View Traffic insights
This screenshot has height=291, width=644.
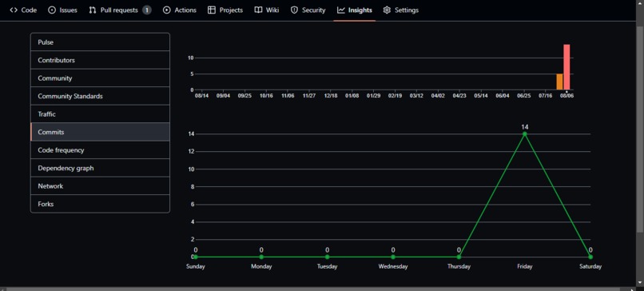[x=100, y=114]
